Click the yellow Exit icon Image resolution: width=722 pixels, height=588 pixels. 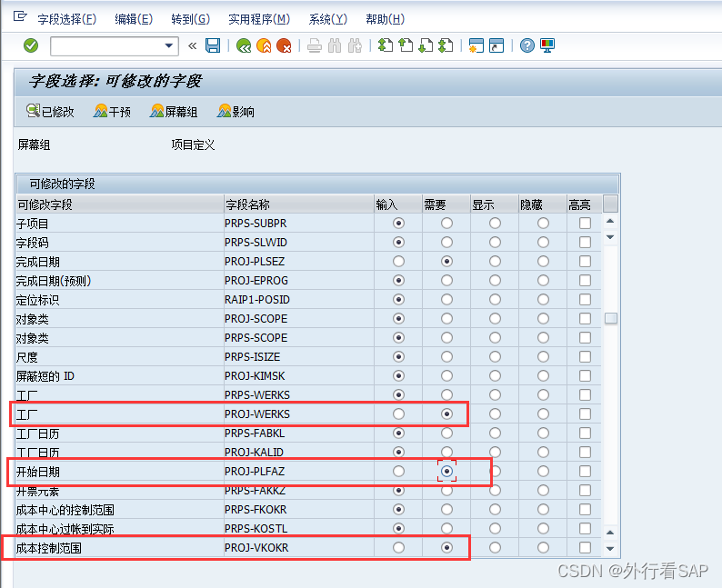coord(264,45)
